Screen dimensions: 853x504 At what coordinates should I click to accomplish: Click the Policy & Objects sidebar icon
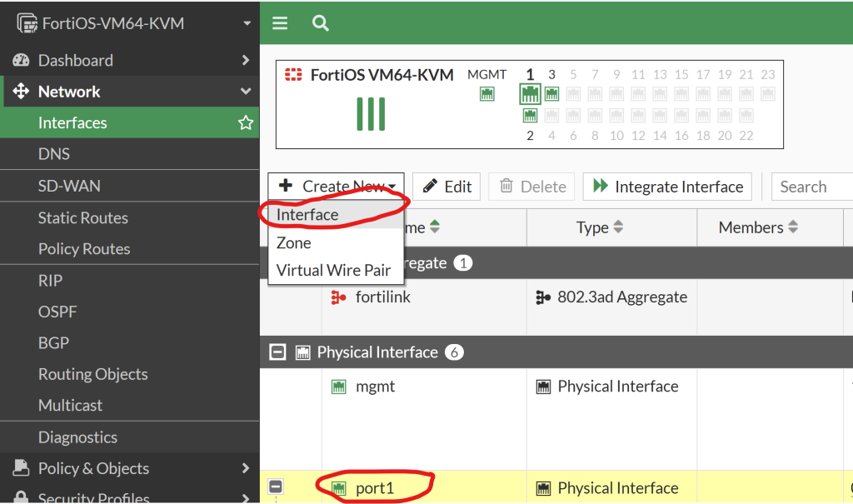click(x=21, y=468)
